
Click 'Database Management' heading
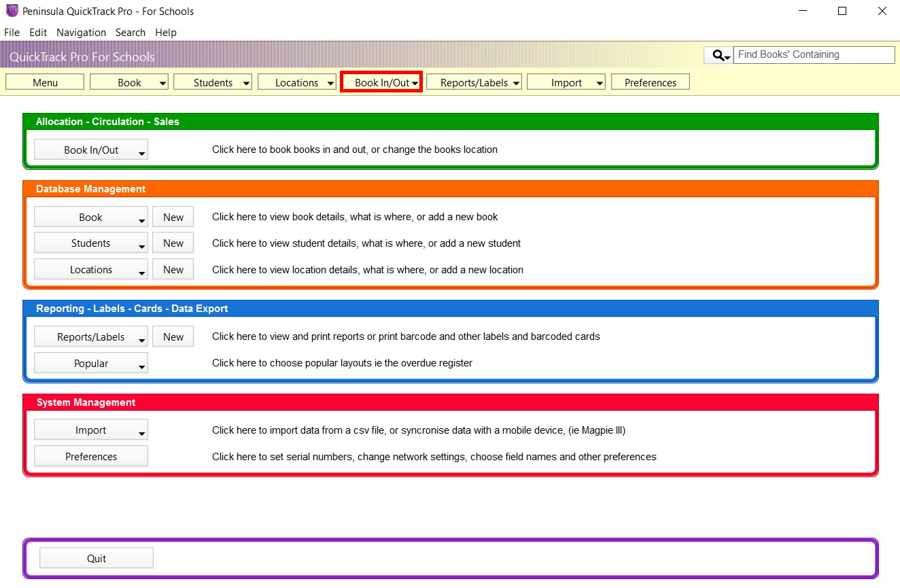tap(91, 189)
